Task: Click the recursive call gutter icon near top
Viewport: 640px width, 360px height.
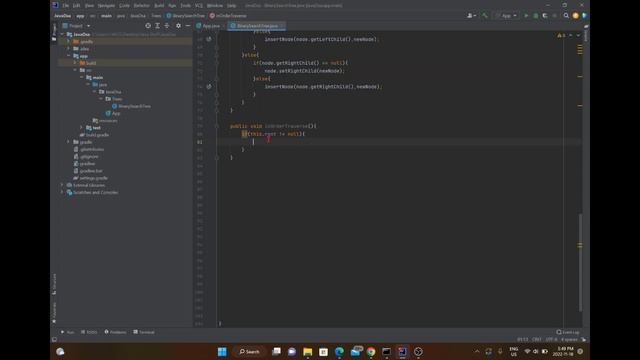Action: coord(209,39)
